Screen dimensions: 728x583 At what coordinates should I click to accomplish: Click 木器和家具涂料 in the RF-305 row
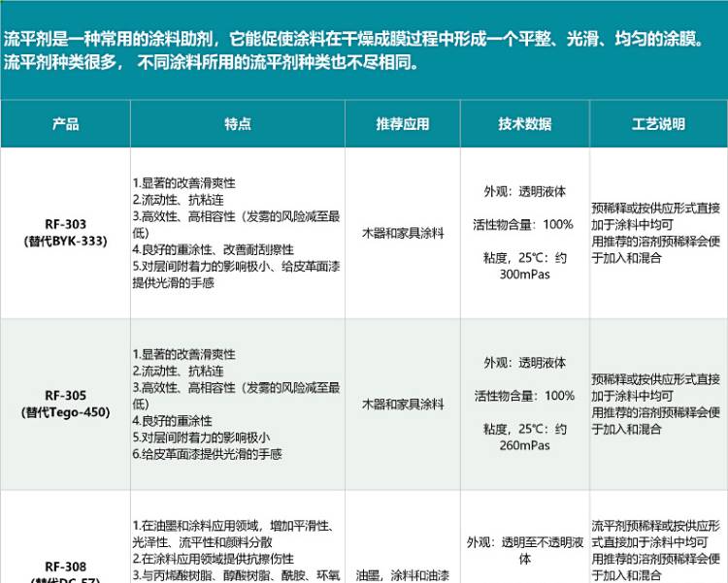click(x=402, y=404)
